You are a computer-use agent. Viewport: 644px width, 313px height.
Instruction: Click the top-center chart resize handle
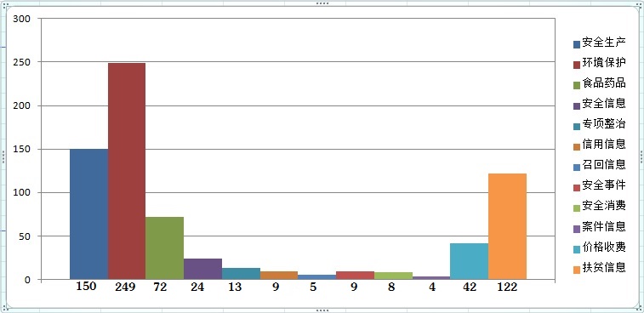click(322, 3)
